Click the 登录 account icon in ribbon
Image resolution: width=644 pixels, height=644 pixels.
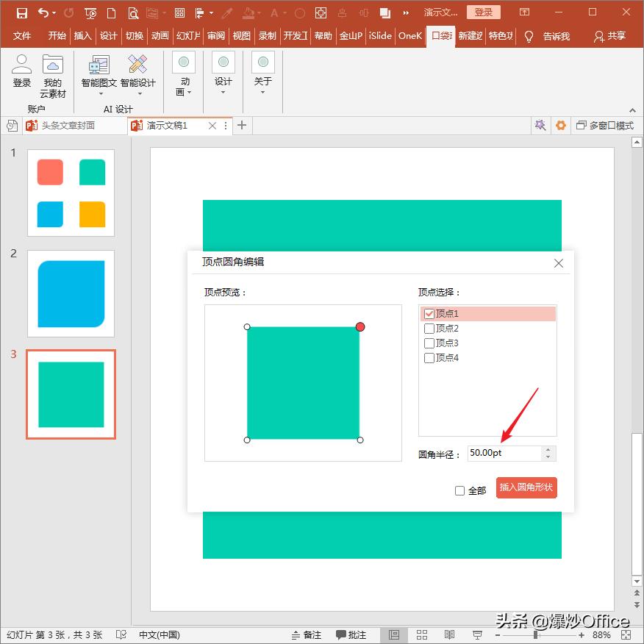[22, 71]
